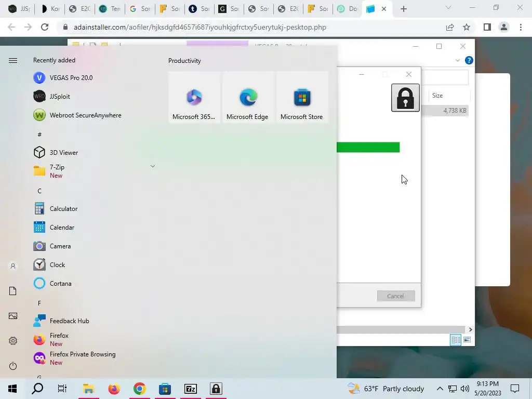532x399 pixels.
Task: Switch File Explorer to large icons view
Action: pyautogui.click(x=467, y=340)
